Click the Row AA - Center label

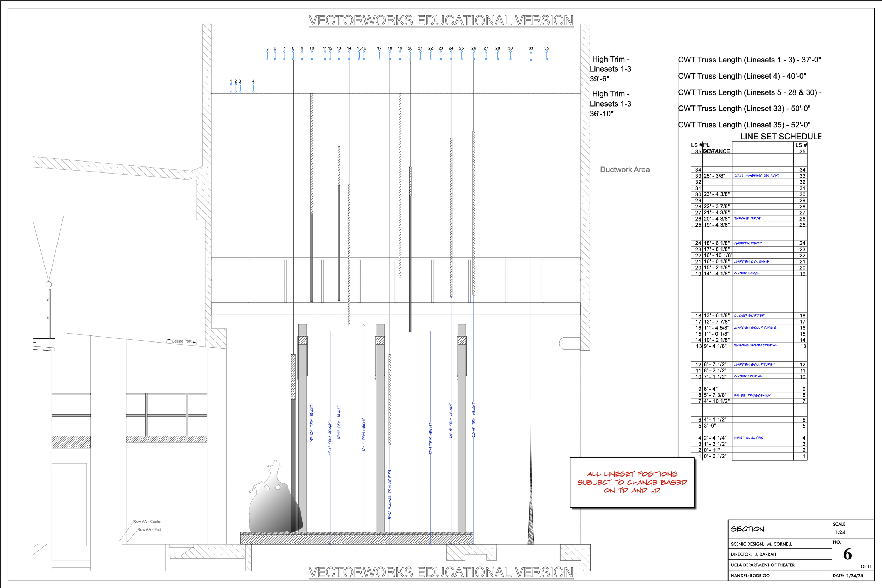(x=147, y=522)
